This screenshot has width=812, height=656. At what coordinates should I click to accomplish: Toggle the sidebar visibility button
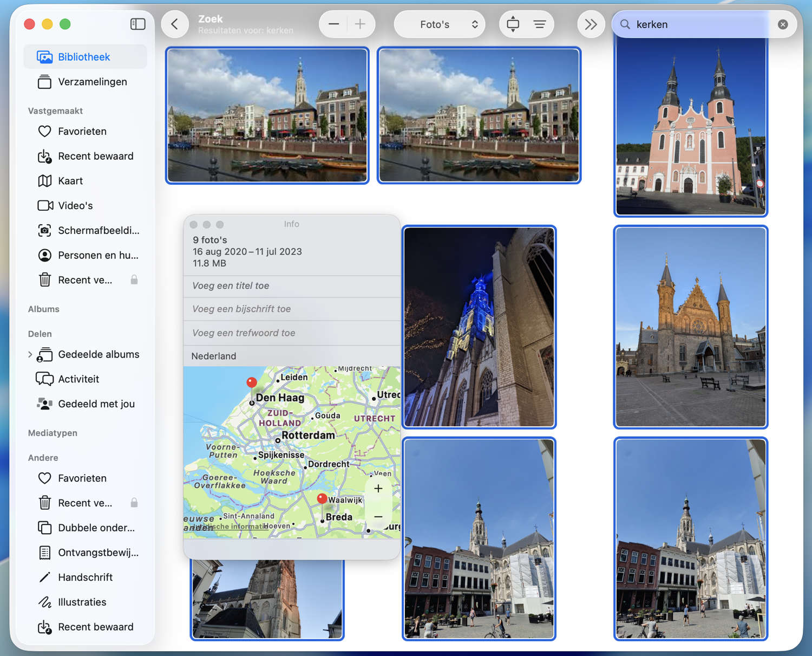pos(137,24)
